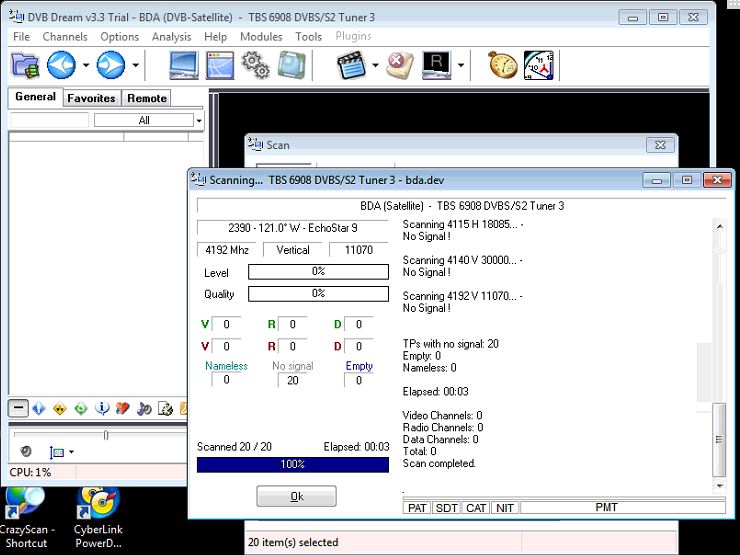Click the SDT table button
The image size is (740, 555).
click(x=446, y=508)
